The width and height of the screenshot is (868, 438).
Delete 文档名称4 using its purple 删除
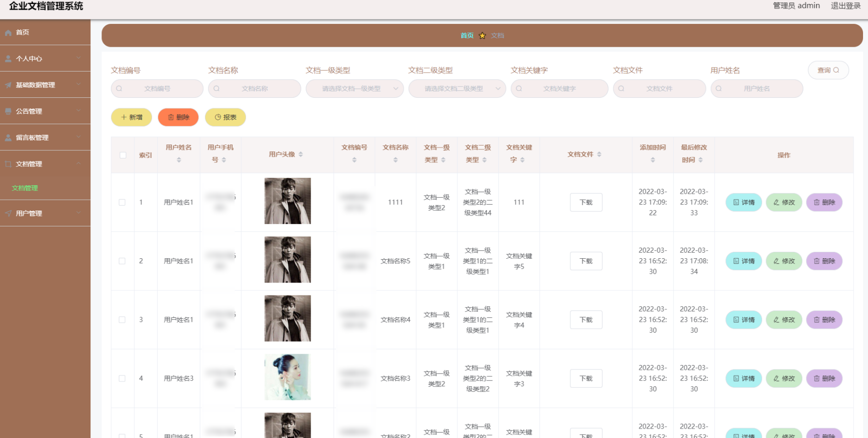pos(824,320)
